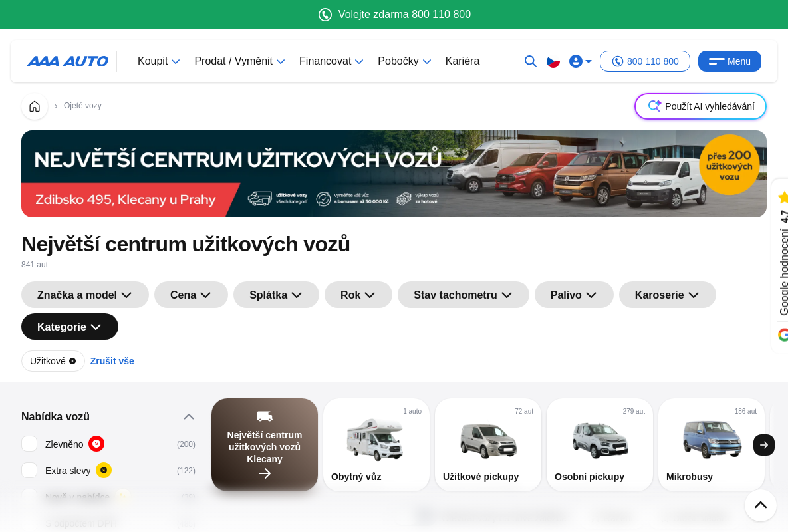Image resolution: width=798 pixels, height=532 pixels.
Task: Click the scroll-to-top arrow button
Action: tap(761, 505)
